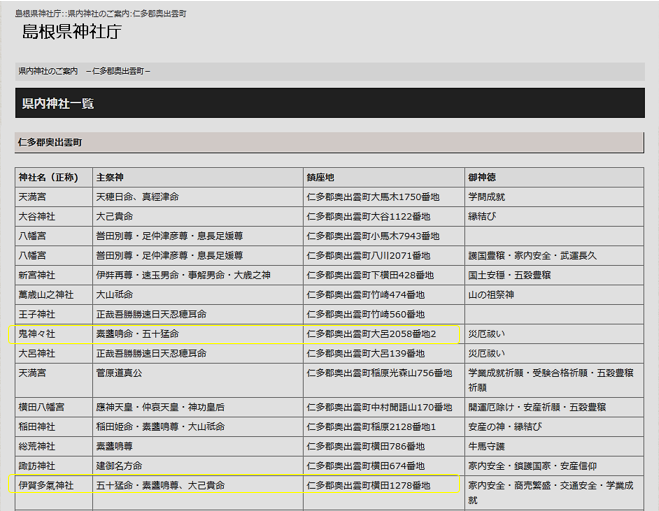Select 八幡宮 in the 小馬木7943番地 row
Image resolution: width=659 pixels, height=511 pixels.
pos(32,236)
